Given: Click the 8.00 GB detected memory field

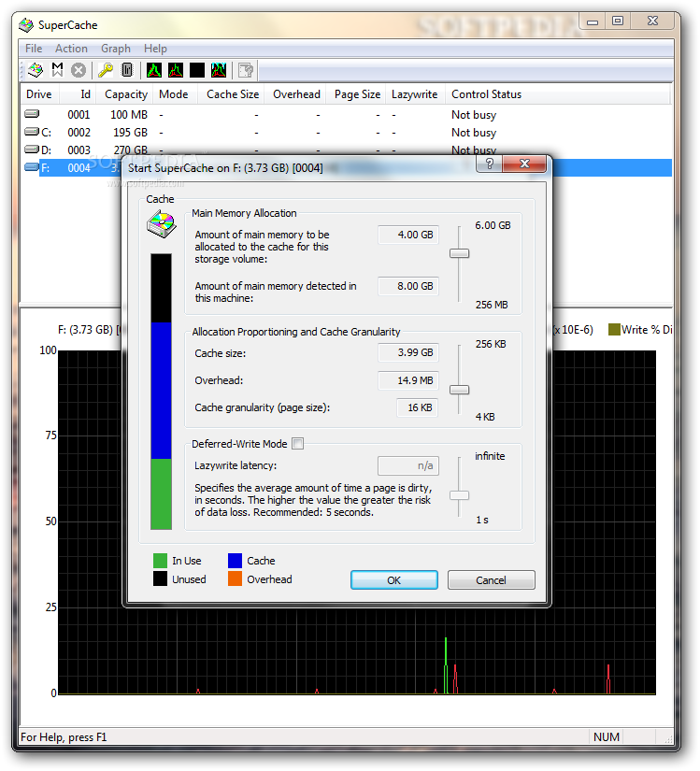Looking at the screenshot, I should point(408,286).
